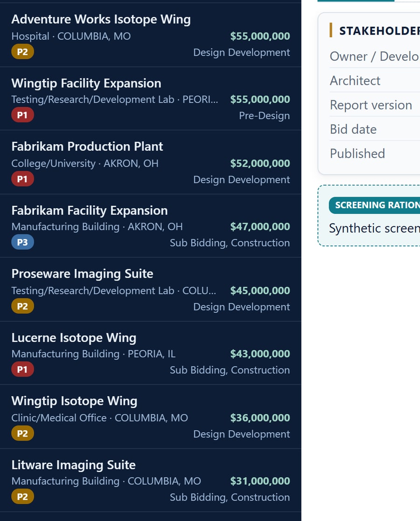The width and height of the screenshot is (420, 521).
Task: Open the Adventure Works Isotope Wing project
Action: point(150,35)
